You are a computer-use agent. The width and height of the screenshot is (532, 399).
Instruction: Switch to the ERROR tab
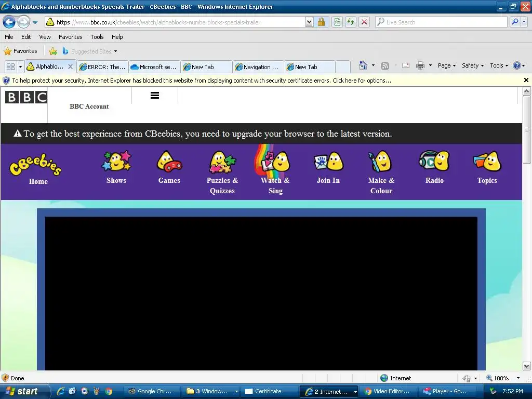(102, 67)
